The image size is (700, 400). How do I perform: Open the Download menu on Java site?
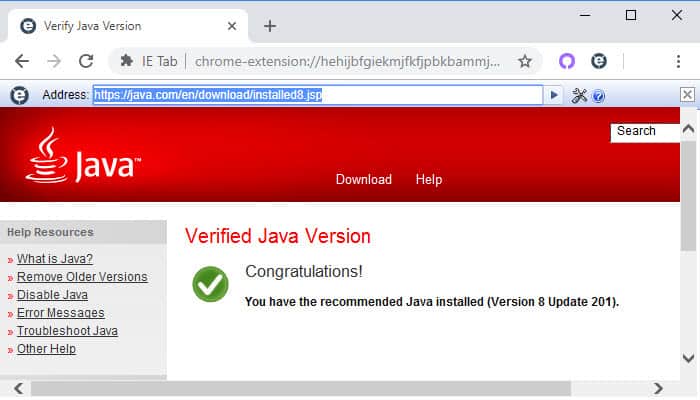coord(364,179)
